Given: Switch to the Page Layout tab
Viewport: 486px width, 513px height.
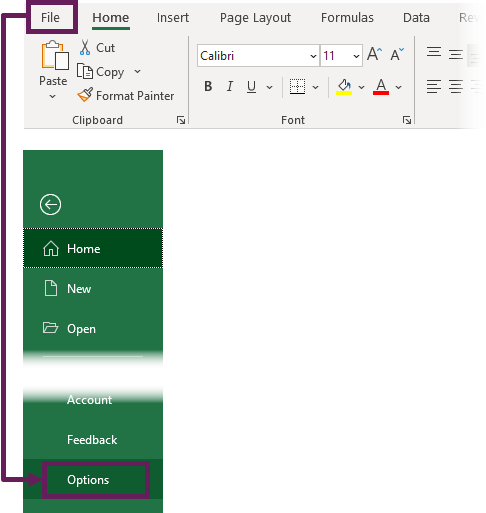Looking at the screenshot, I should click(x=255, y=18).
